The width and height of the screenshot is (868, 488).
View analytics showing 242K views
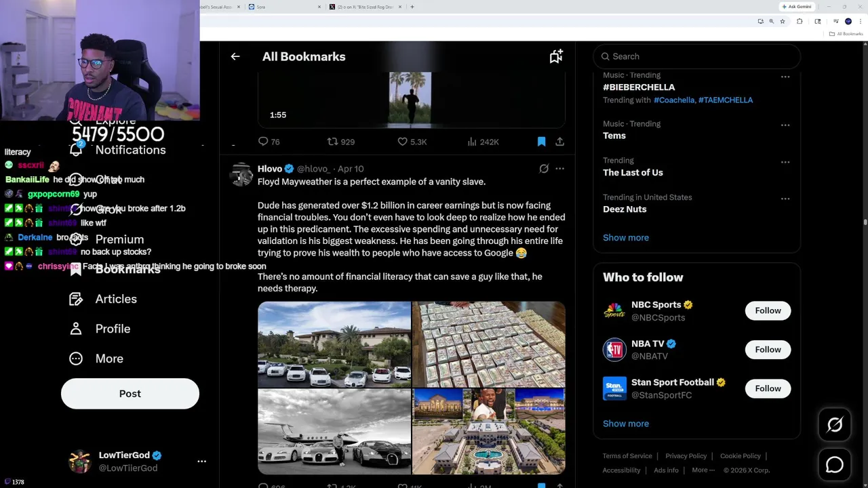[483, 142]
